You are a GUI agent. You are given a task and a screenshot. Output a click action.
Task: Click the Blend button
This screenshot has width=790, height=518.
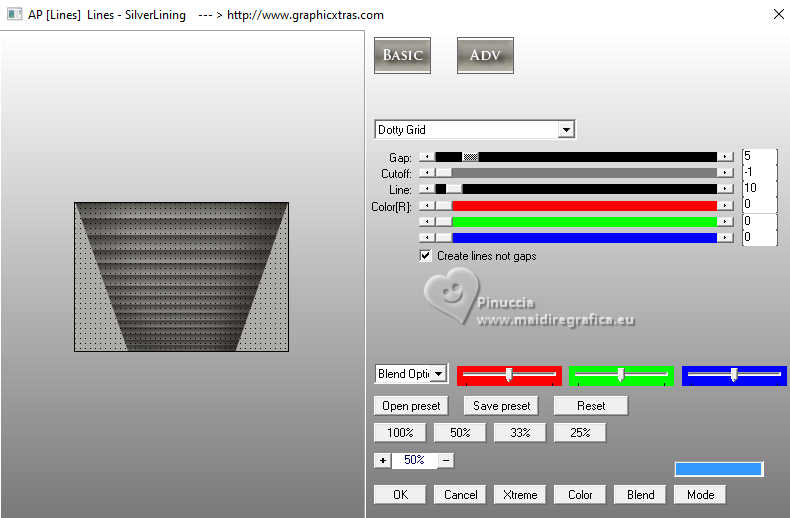pyautogui.click(x=640, y=495)
